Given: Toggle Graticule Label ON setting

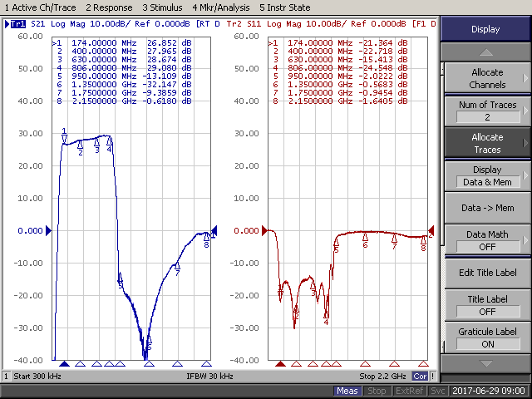Looking at the screenshot, I should pos(487,337).
